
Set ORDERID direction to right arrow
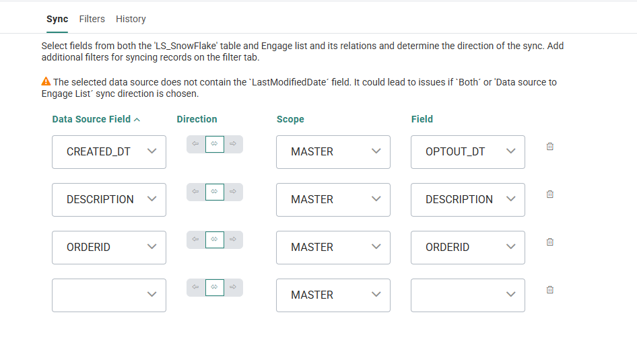(233, 240)
